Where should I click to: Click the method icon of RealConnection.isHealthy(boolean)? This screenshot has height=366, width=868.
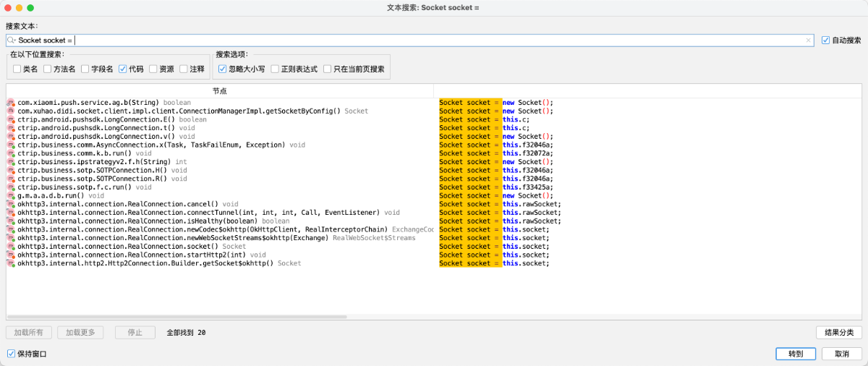[x=11, y=221]
